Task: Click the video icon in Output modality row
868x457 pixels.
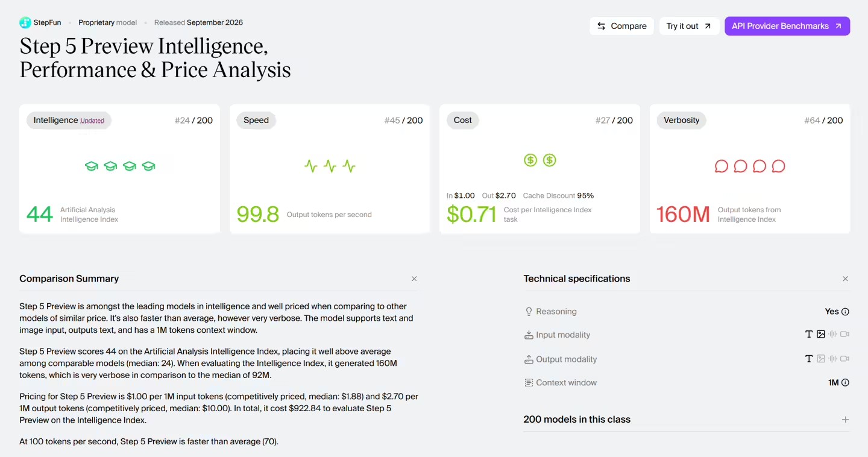Action: [845, 359]
